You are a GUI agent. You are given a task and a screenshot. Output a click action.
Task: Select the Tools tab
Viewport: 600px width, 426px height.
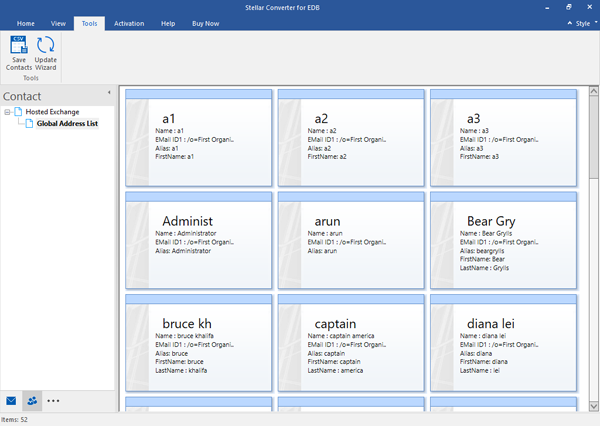(x=90, y=23)
